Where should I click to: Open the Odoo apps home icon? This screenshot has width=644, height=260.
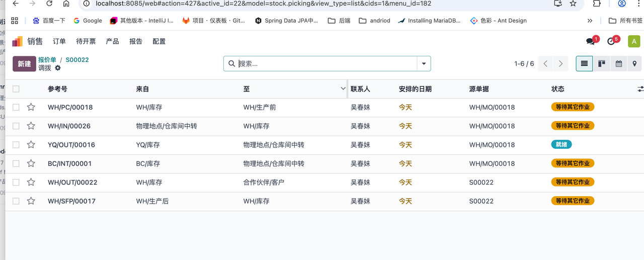click(18, 41)
